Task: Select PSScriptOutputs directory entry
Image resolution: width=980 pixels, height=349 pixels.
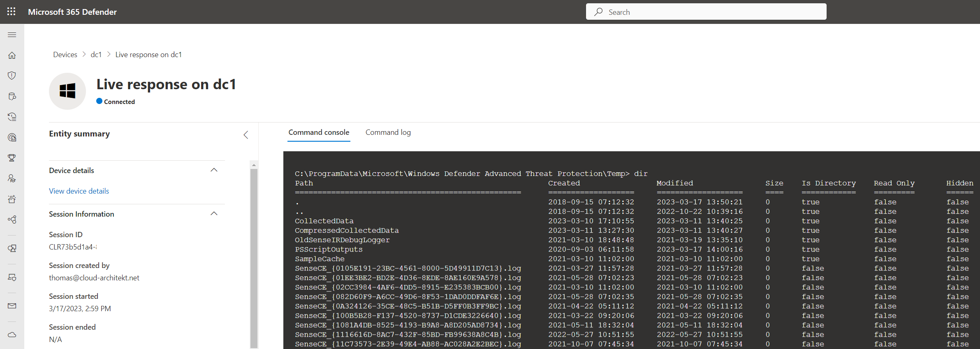Action: (x=329, y=249)
